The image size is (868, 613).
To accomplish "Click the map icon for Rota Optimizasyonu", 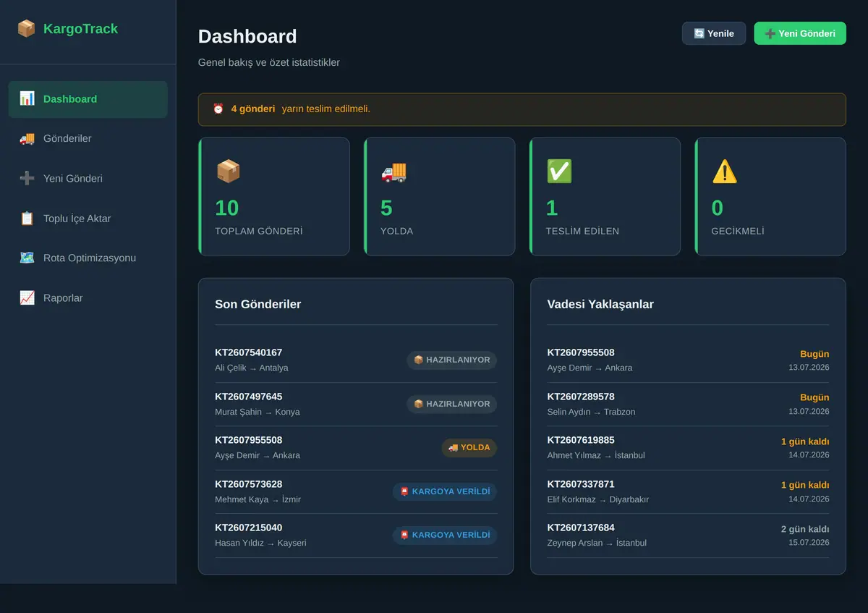I will coord(27,258).
